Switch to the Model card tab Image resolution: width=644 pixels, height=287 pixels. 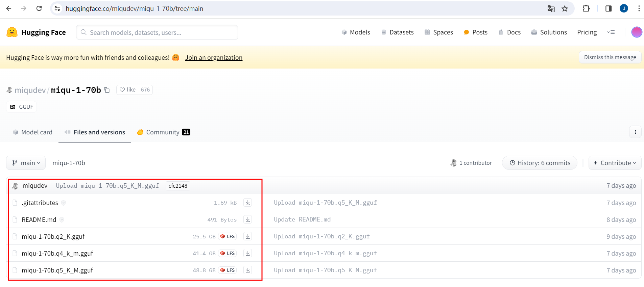[32, 132]
